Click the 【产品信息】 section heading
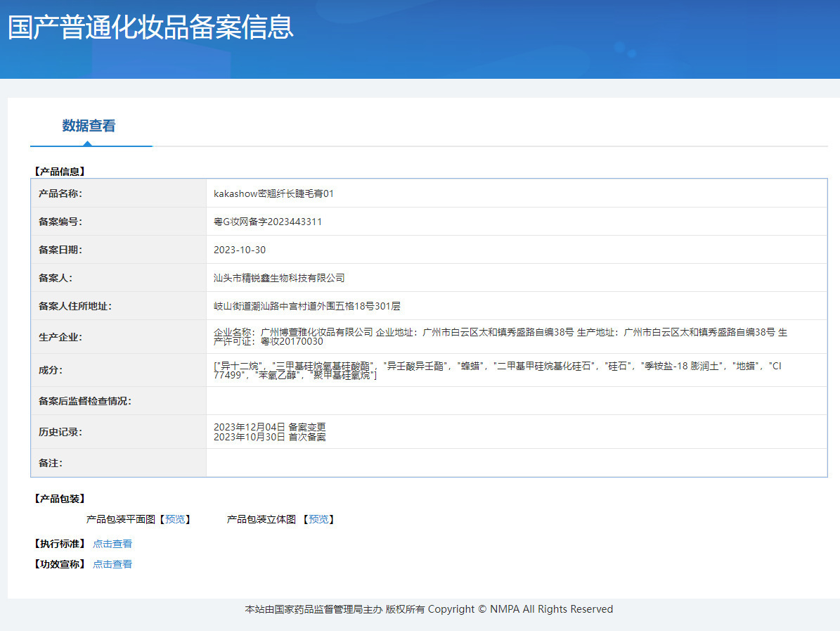840x631 pixels. click(59, 171)
